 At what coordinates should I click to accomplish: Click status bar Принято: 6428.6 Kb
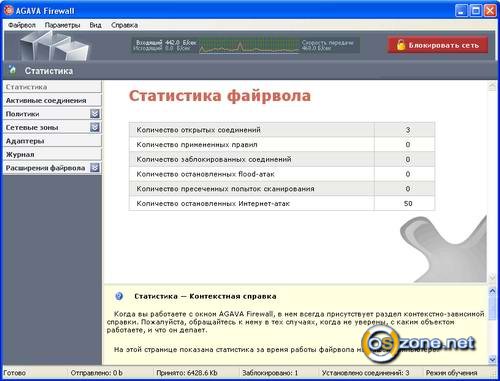tap(187, 373)
